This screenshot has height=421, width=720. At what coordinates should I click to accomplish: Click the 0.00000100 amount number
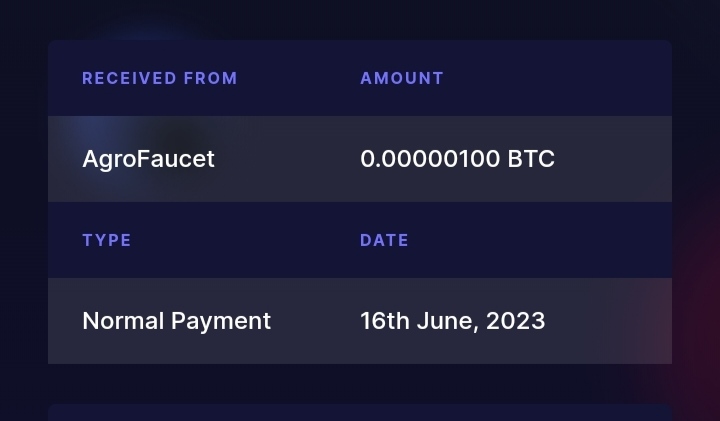(430, 159)
